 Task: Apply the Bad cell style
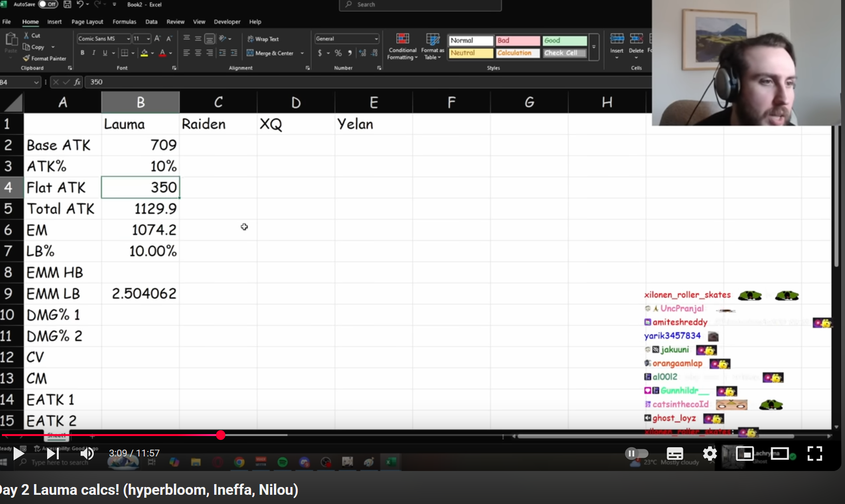(518, 40)
